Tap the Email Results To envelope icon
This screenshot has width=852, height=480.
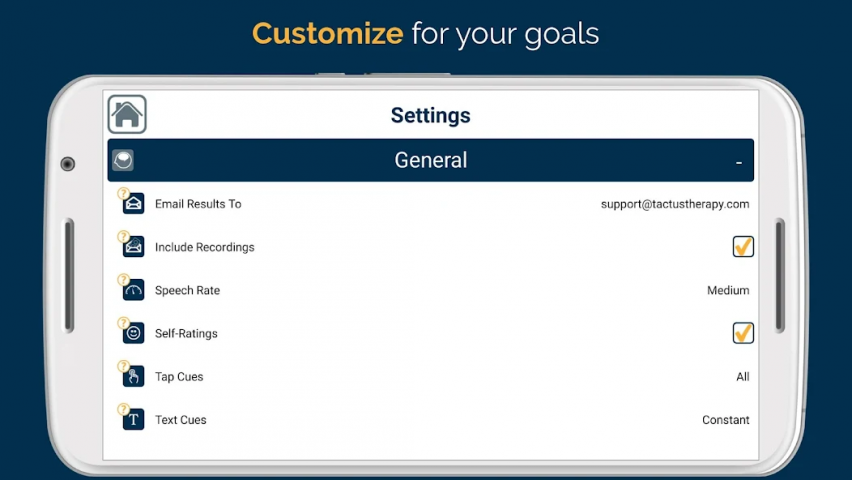tap(134, 204)
